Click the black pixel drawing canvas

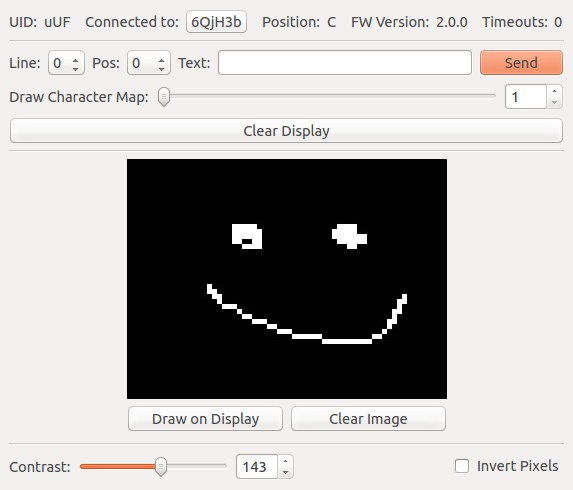(287, 279)
